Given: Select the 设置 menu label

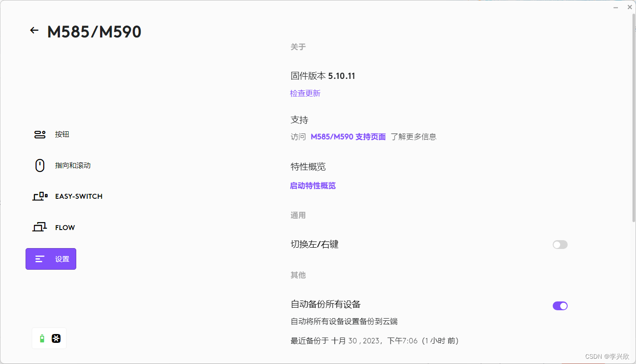Looking at the screenshot, I should [62, 259].
